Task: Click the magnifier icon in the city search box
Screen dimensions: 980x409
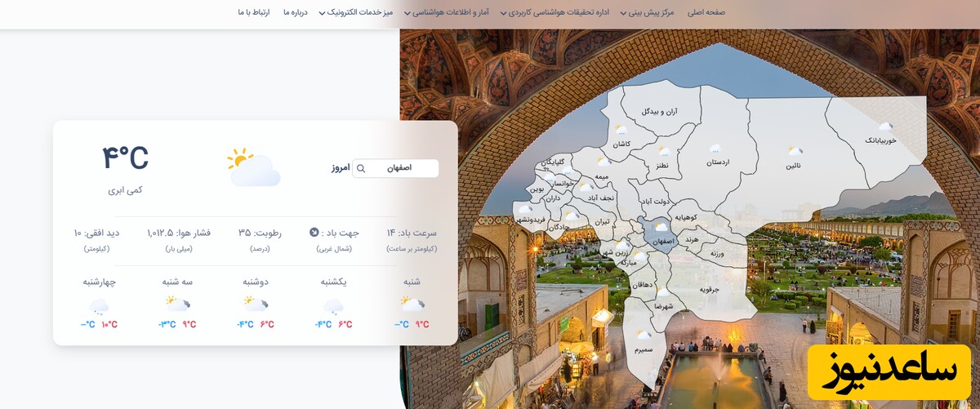Action: 361,168
